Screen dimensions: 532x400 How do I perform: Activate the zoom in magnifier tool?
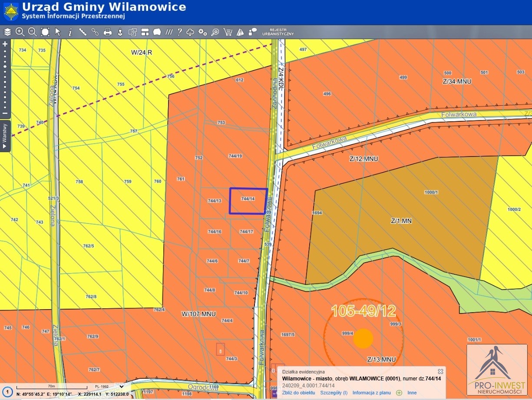[20, 32]
